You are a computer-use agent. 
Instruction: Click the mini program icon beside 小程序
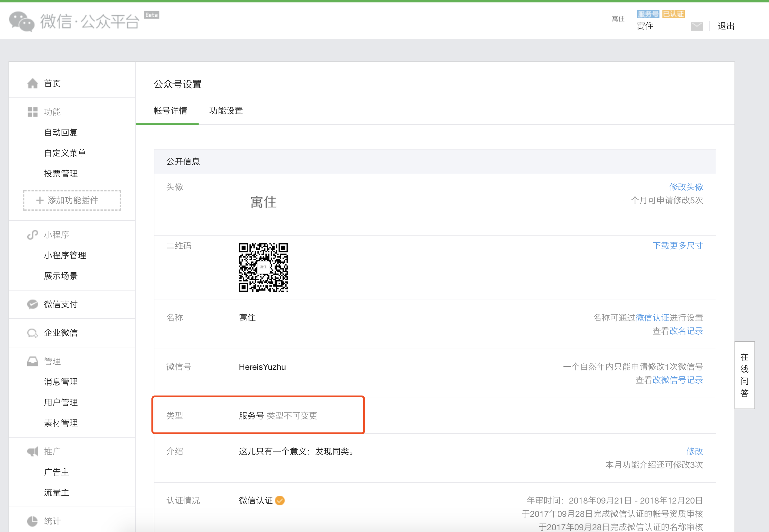click(32, 235)
